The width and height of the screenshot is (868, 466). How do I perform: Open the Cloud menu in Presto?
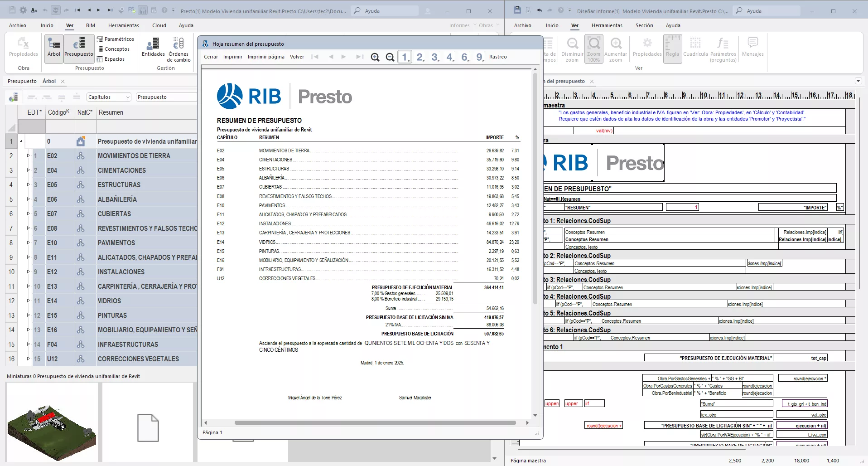click(x=159, y=25)
